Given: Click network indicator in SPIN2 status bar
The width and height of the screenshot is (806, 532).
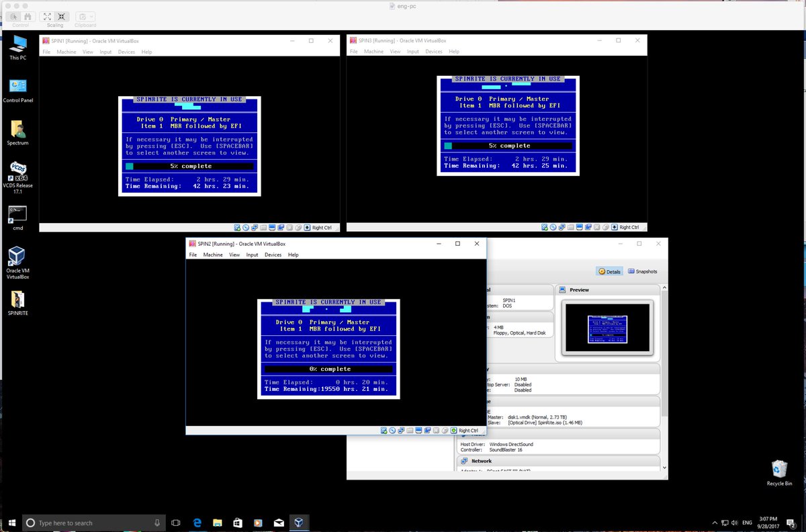Looking at the screenshot, I should pyautogui.click(x=401, y=431).
